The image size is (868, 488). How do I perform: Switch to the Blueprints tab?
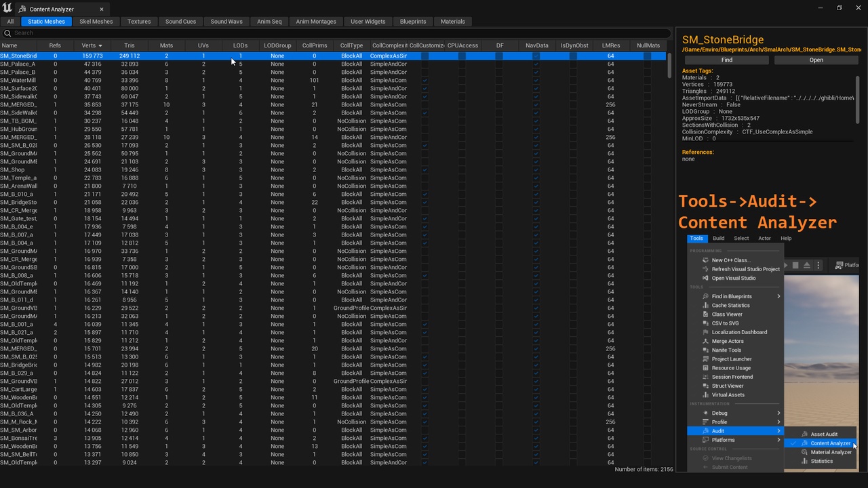413,22
